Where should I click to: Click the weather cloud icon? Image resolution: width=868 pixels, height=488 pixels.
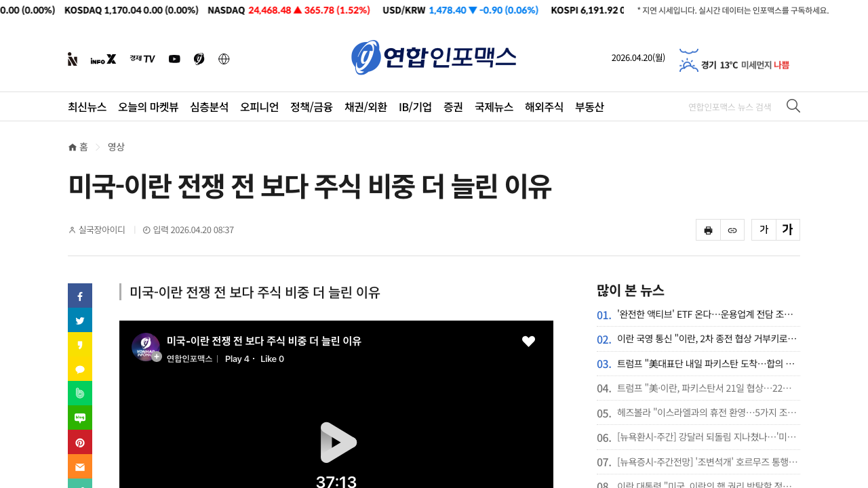tap(689, 61)
